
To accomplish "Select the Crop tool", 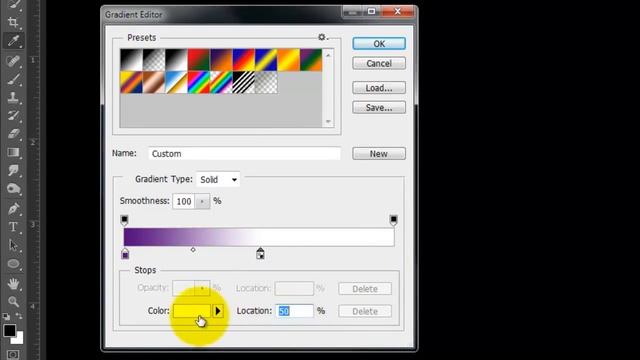I will point(13,22).
